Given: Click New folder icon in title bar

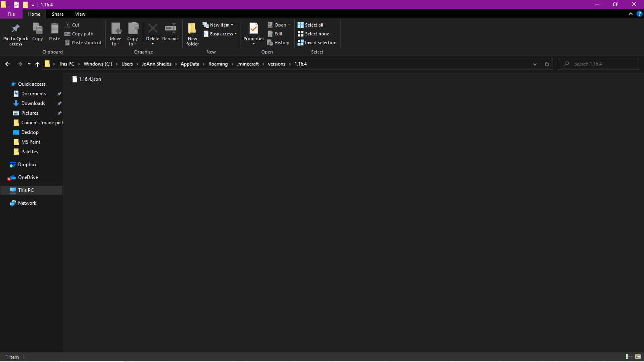Looking at the screenshot, I should point(25,5).
